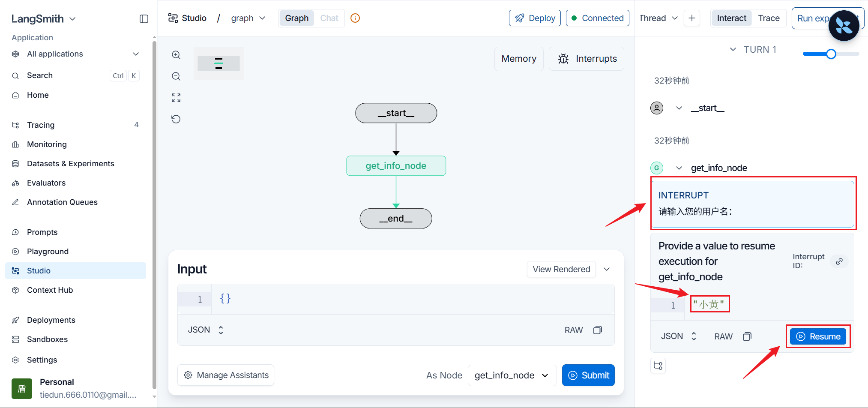Click the orange info icon beside Chat
The height and width of the screenshot is (408, 868).
[x=355, y=18]
